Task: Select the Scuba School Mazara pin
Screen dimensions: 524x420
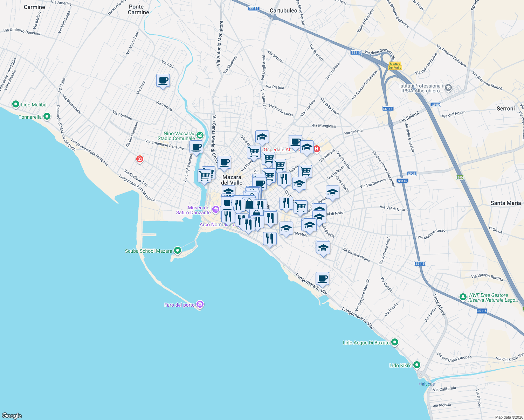Action: click(x=178, y=250)
